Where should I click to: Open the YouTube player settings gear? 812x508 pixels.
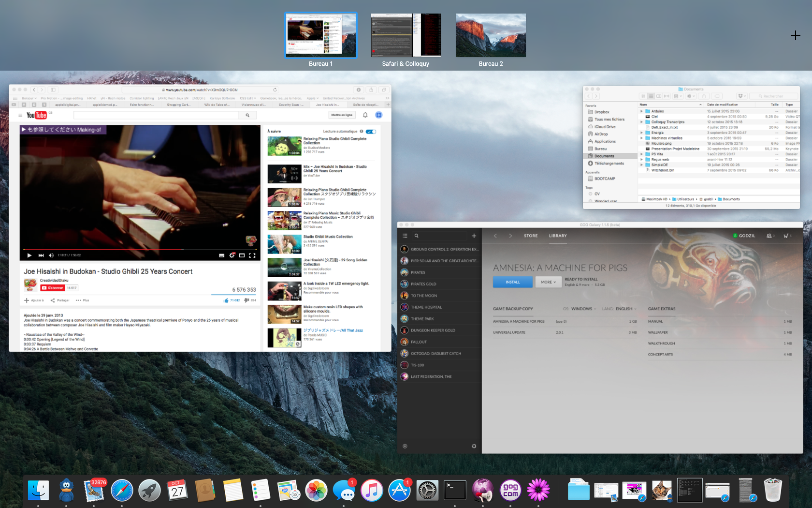click(232, 255)
